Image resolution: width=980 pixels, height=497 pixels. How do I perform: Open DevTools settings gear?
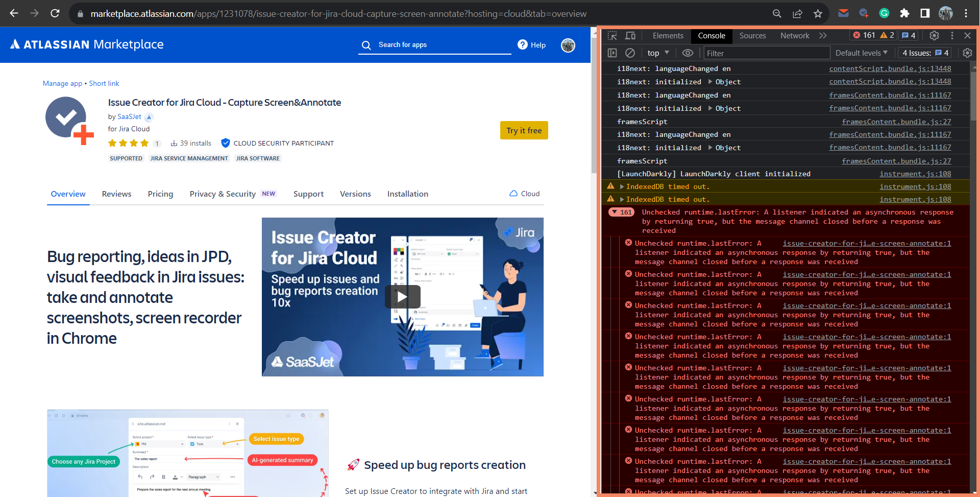click(x=934, y=35)
